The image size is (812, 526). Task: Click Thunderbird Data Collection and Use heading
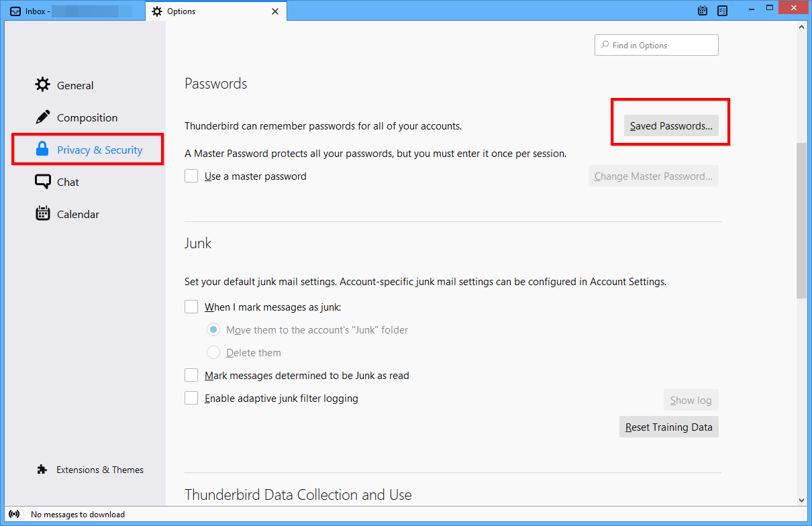tap(298, 495)
